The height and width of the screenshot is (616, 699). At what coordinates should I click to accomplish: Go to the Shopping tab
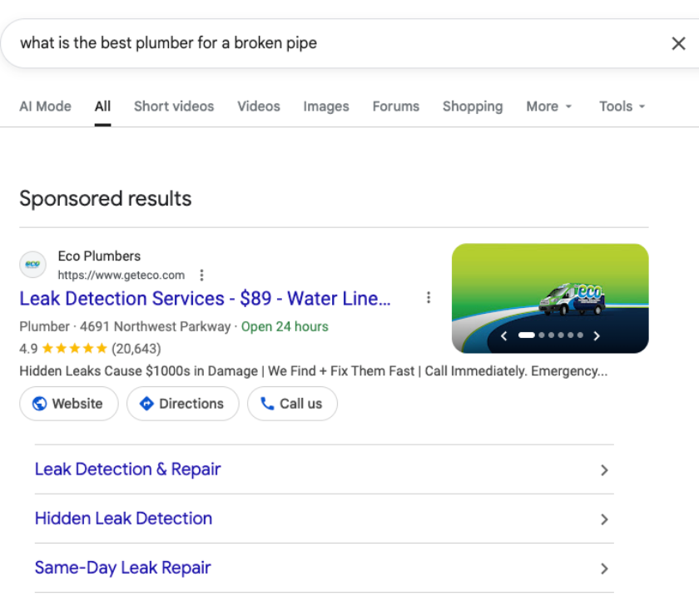[x=473, y=107]
